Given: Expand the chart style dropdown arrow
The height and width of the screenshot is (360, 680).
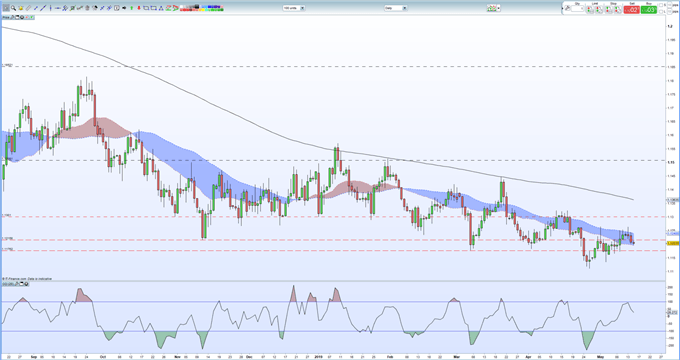Looking at the screenshot, I should (x=498, y=8).
